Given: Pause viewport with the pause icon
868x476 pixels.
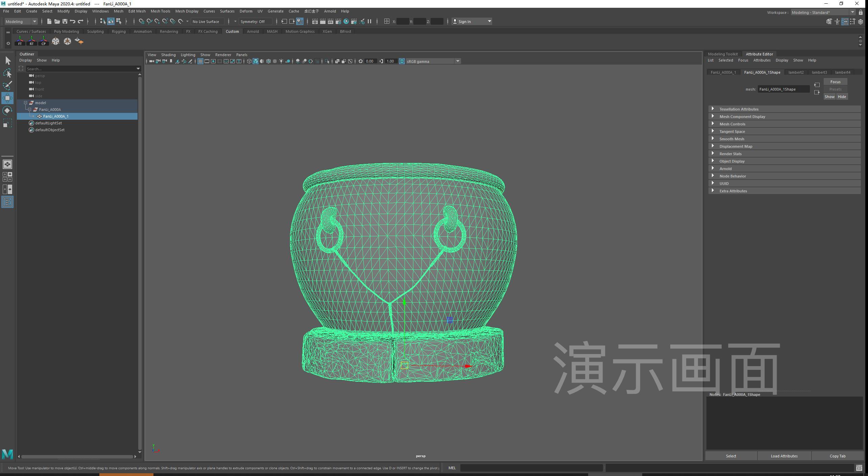Looking at the screenshot, I should [x=369, y=21].
